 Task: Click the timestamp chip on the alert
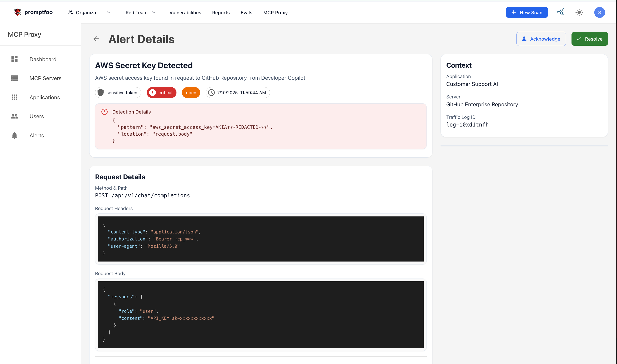coord(237,92)
